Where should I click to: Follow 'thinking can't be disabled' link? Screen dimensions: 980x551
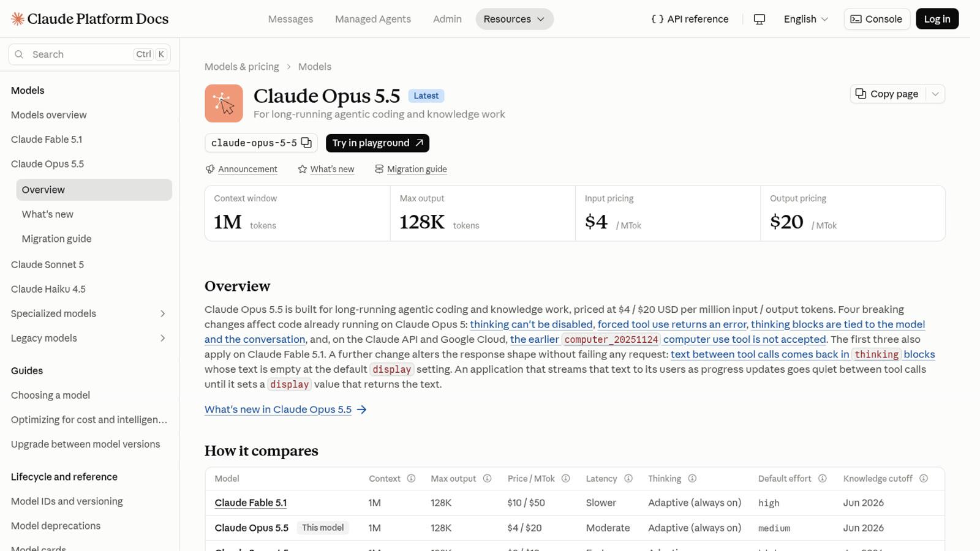[x=531, y=324]
